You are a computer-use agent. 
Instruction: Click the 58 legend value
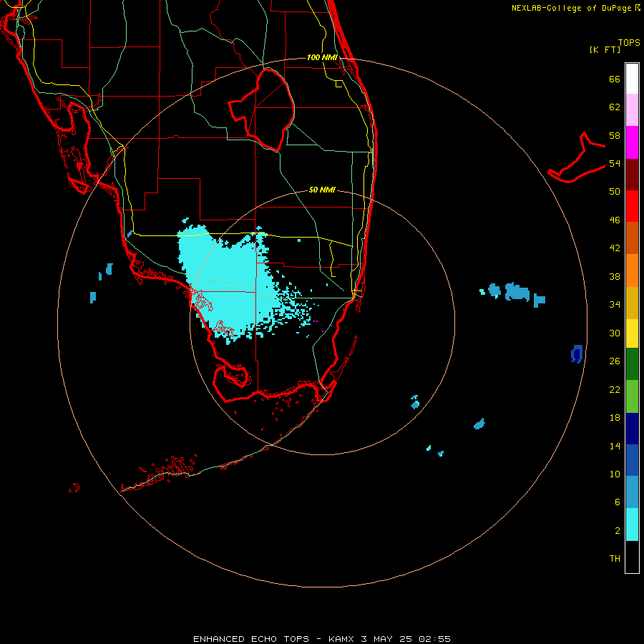click(615, 135)
